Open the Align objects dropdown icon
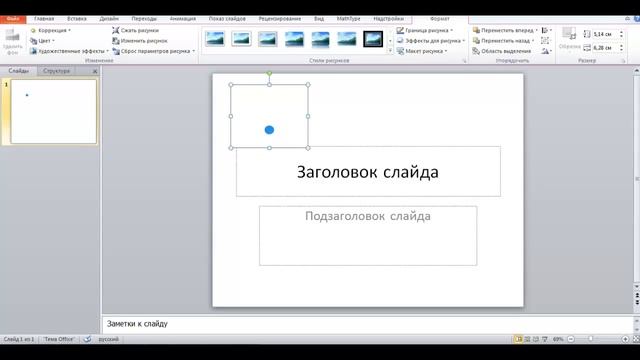 coord(547,31)
